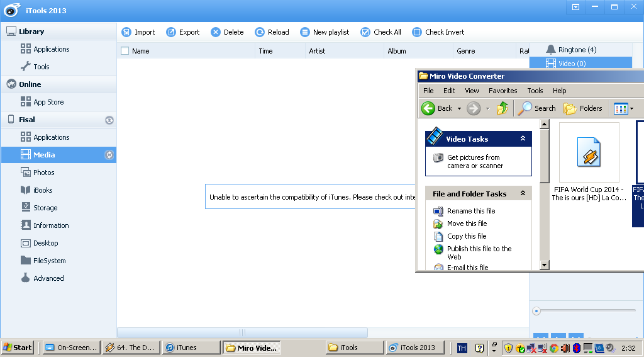Open Storage in the sidebar

pyautogui.click(x=58, y=208)
